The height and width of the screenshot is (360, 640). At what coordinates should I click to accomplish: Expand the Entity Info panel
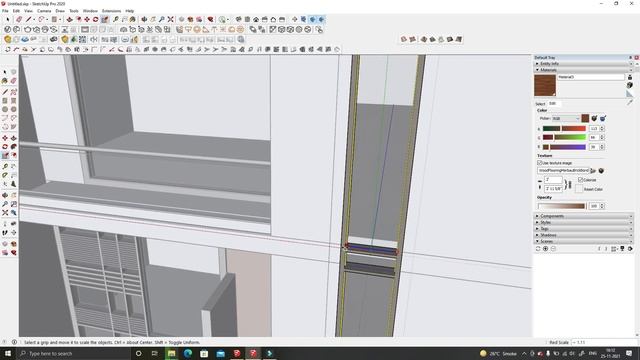pyautogui.click(x=584, y=64)
